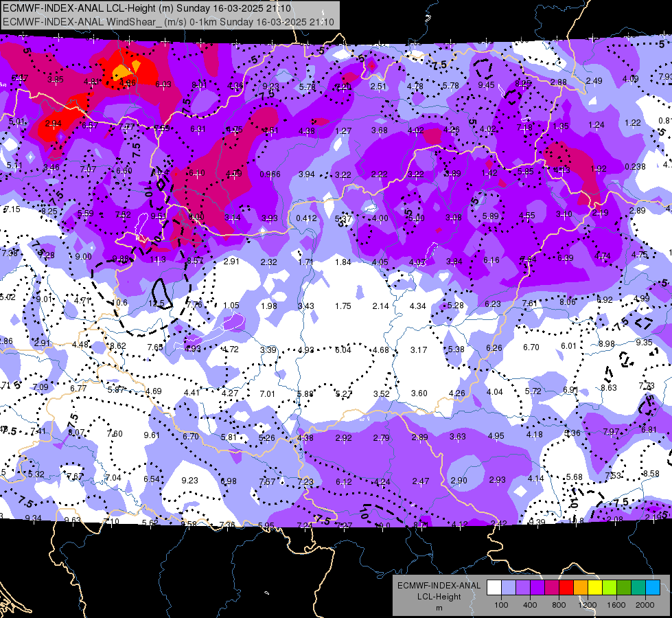
Task: Click the wind shear value 1.27
Action: (343, 130)
